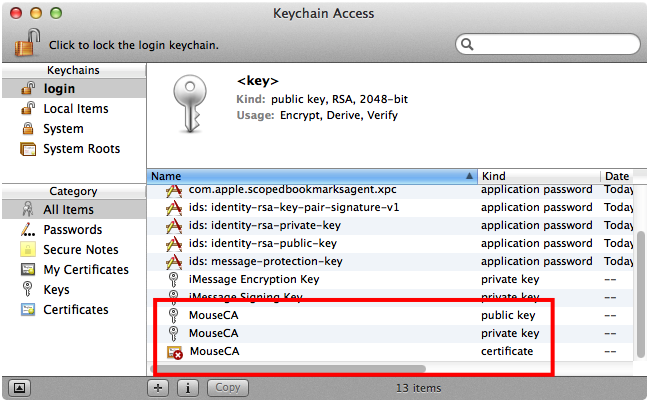
Task: Click the app icon of ids: message-protection-key
Action: click(x=174, y=262)
